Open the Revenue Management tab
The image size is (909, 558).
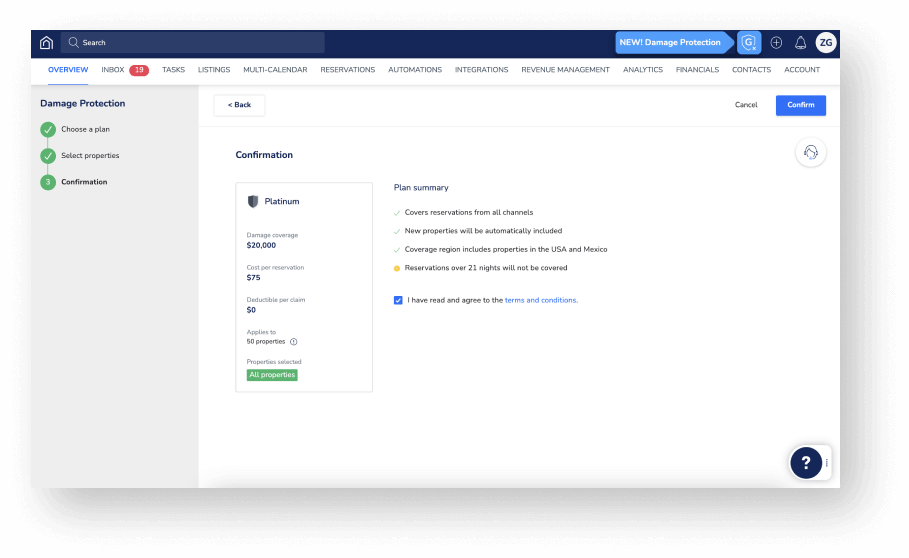point(566,70)
